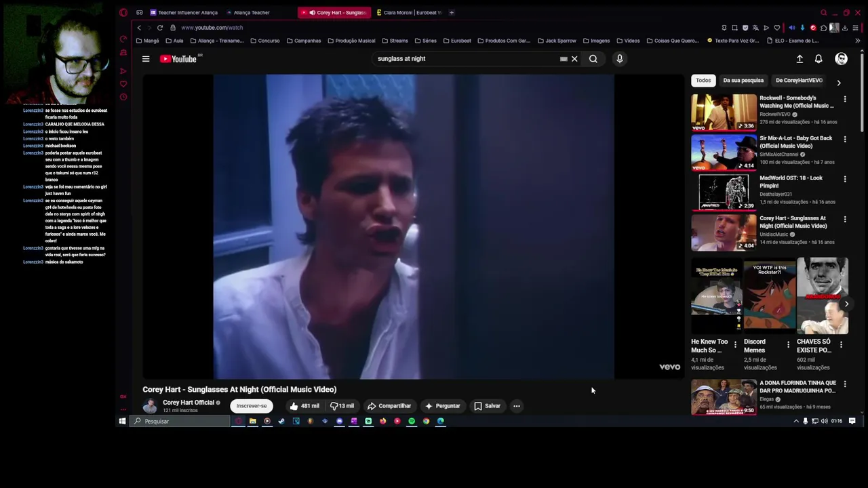
Task: Select the Todos filter chip
Action: click(x=703, y=81)
